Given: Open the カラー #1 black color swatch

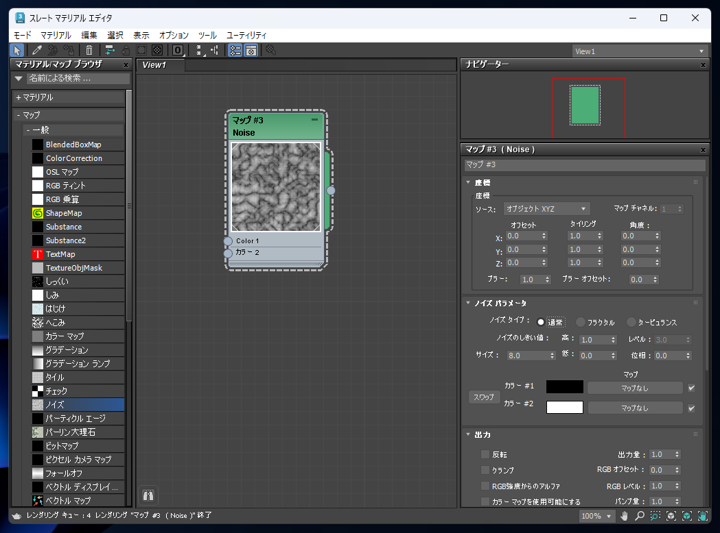Looking at the screenshot, I should click(564, 387).
